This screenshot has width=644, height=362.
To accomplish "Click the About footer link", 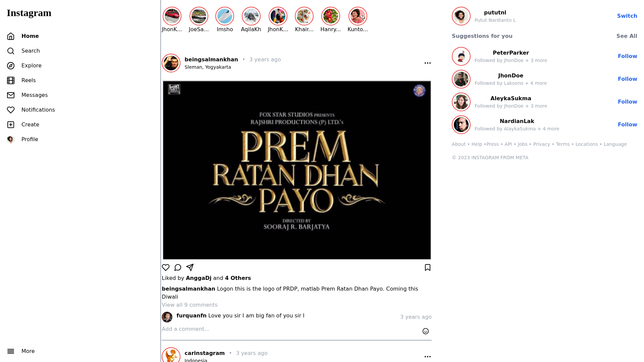I will [459, 144].
